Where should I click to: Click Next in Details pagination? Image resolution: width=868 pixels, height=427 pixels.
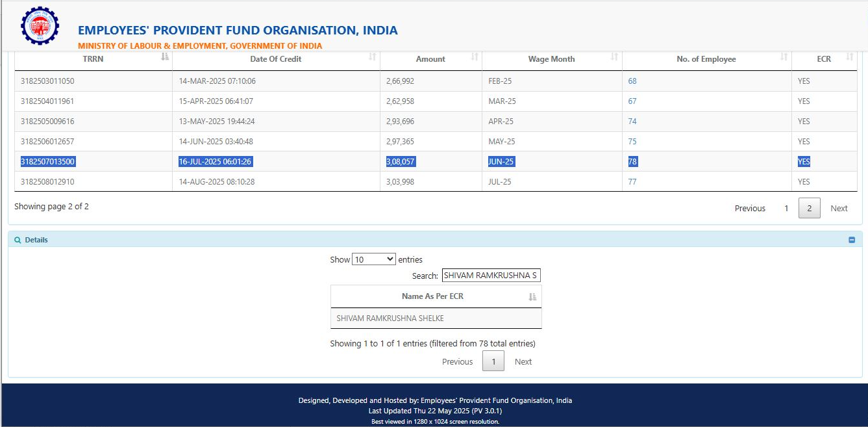click(x=523, y=362)
